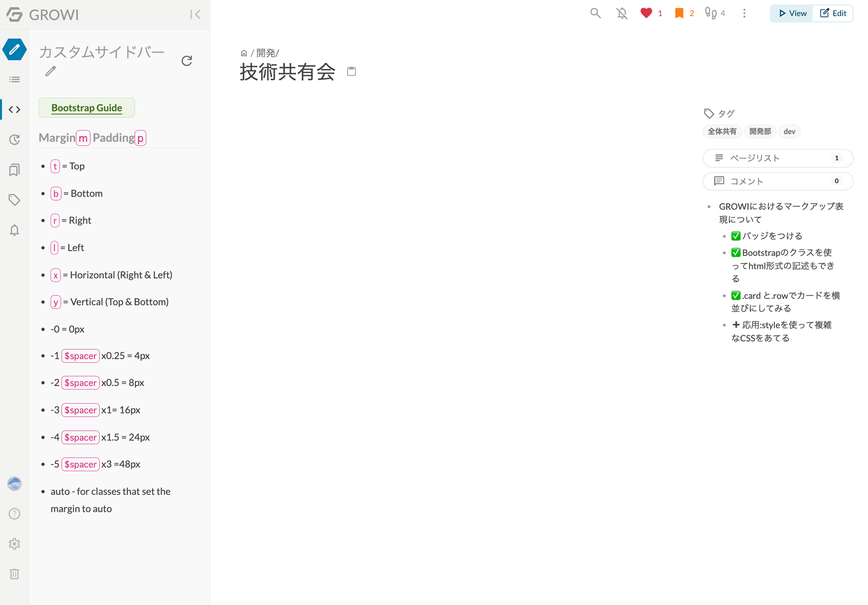
Task: Open the trash icon in sidebar
Action: pos(14,574)
